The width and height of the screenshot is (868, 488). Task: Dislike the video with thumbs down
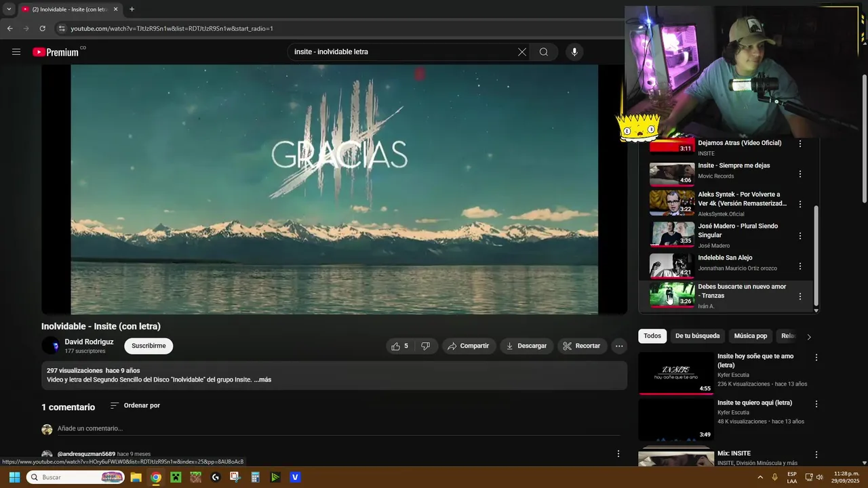[x=426, y=346]
